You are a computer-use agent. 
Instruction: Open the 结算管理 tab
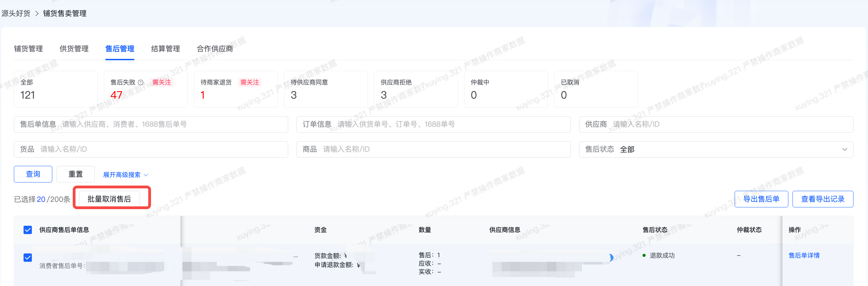click(x=166, y=49)
